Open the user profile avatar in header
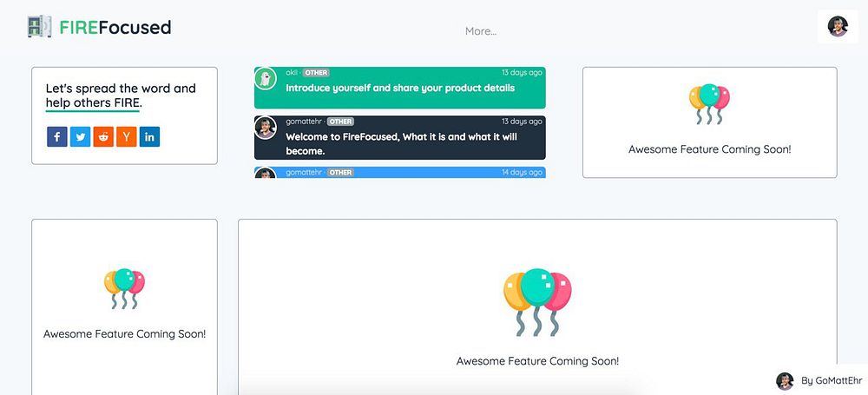The height and width of the screenshot is (395, 868). click(838, 26)
